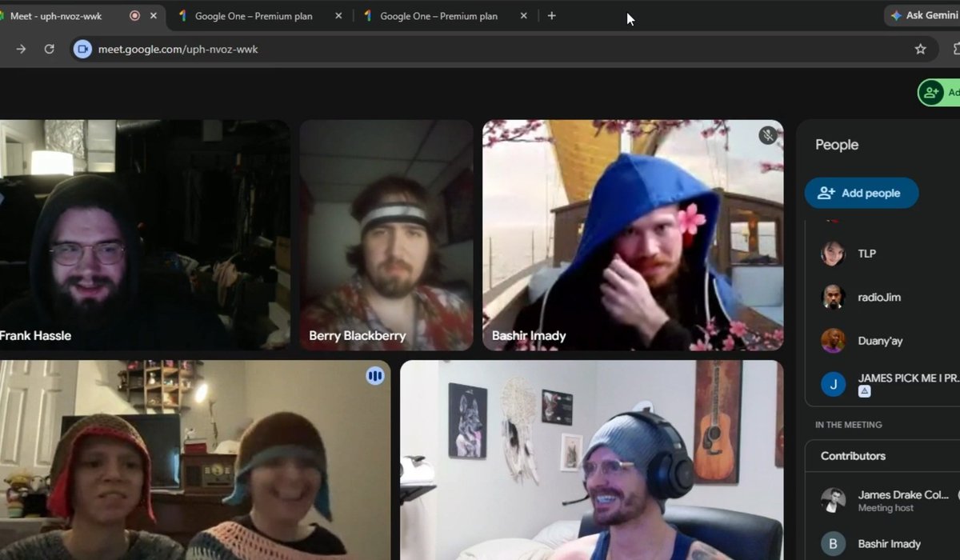The height and width of the screenshot is (560, 960).
Task: Open the second Google One Premium plan tab
Action: (438, 16)
